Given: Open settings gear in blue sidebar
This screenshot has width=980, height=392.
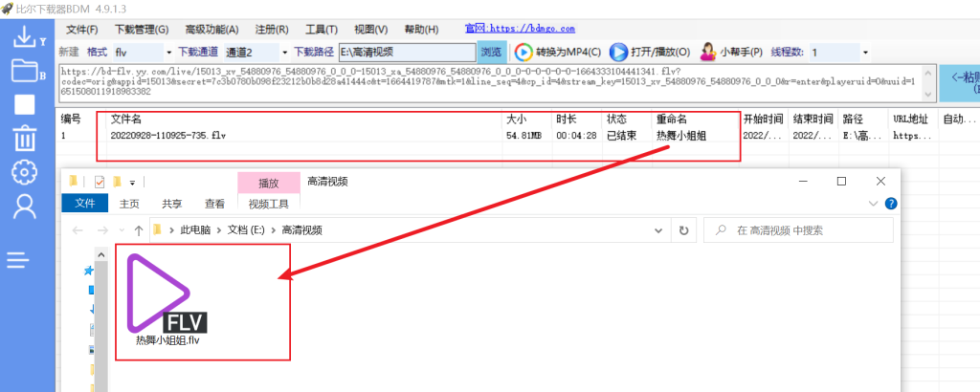Looking at the screenshot, I should [24, 172].
